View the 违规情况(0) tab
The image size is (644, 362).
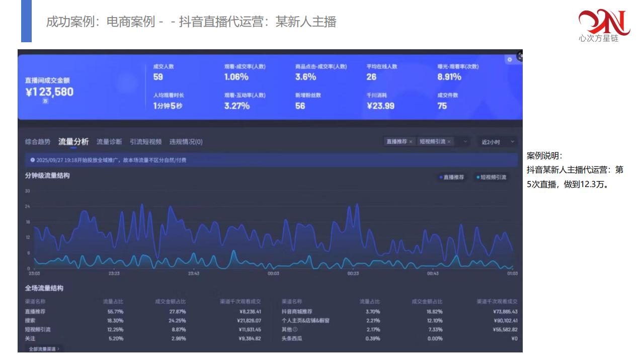point(186,142)
